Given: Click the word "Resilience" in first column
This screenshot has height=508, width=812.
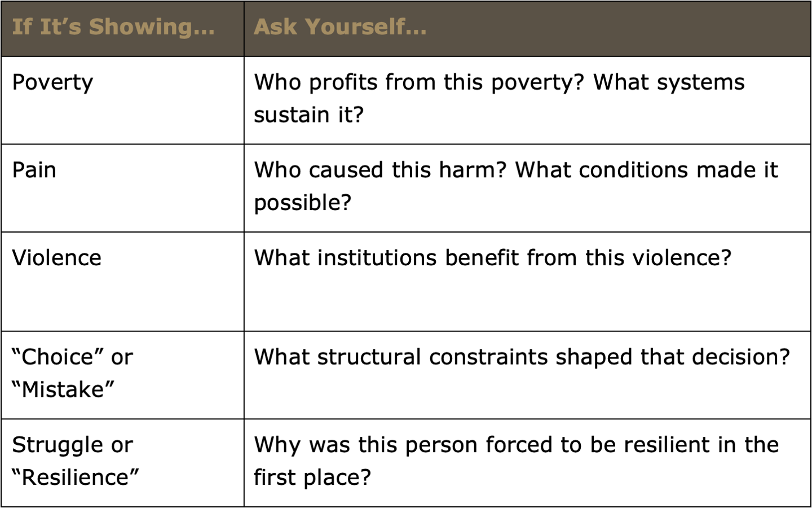Looking at the screenshot, I should coord(76,478).
